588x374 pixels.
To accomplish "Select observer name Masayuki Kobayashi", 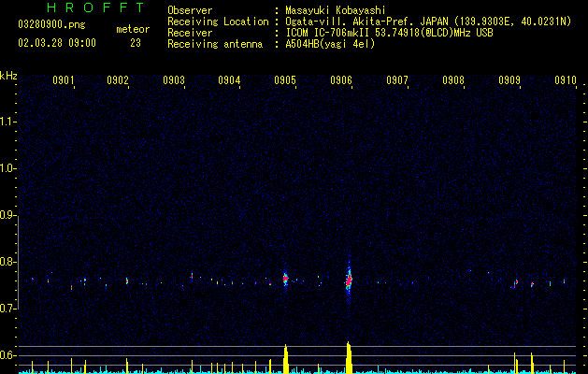I will tap(336, 10).
